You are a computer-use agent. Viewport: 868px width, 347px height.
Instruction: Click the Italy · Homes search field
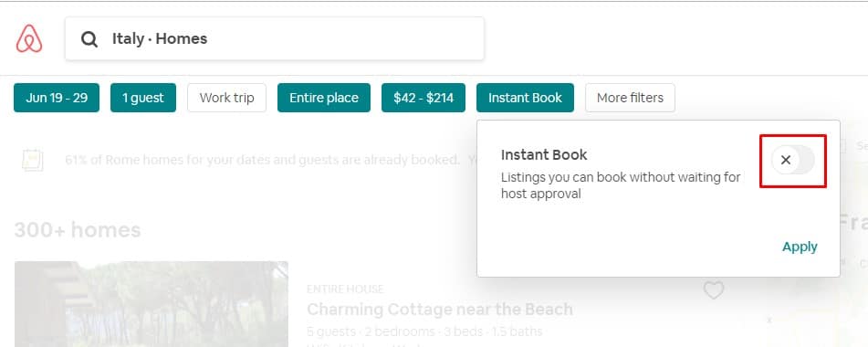pos(275,38)
